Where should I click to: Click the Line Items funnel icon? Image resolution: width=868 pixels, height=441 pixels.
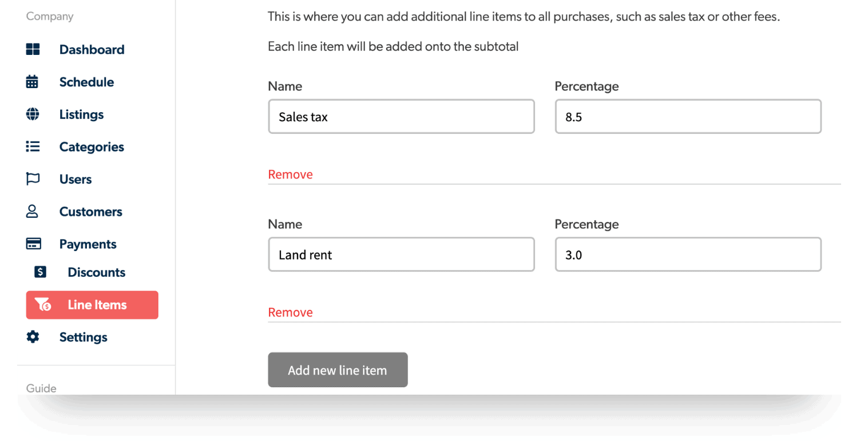pyautogui.click(x=43, y=305)
